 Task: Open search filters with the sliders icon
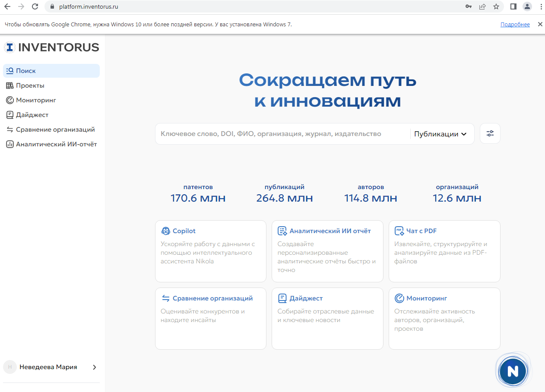(490, 133)
